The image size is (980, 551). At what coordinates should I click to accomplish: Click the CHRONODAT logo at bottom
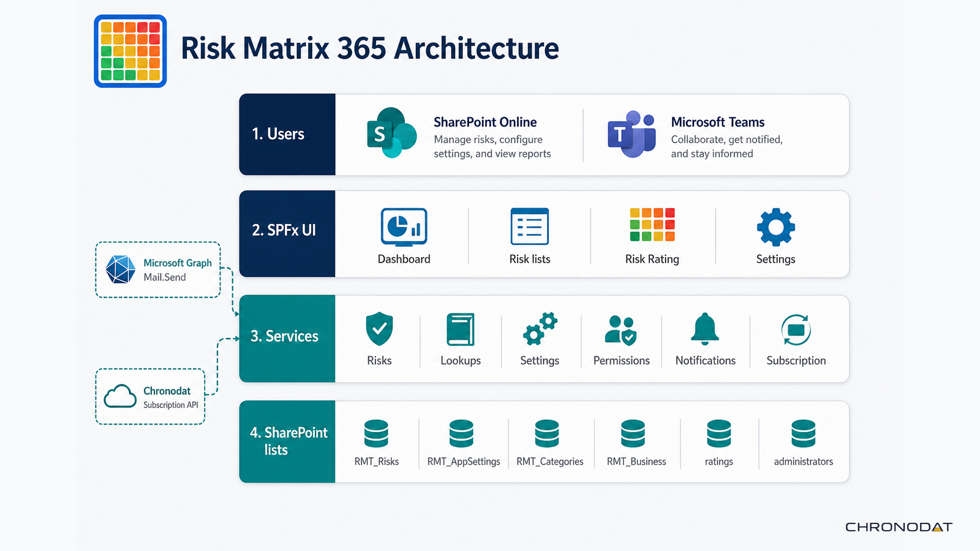899,527
